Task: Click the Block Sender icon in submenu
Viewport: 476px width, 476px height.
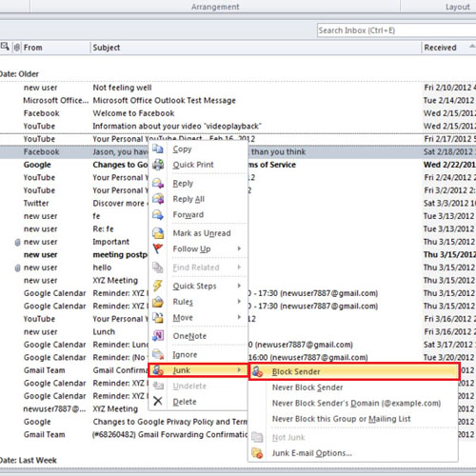Action: 258,371
